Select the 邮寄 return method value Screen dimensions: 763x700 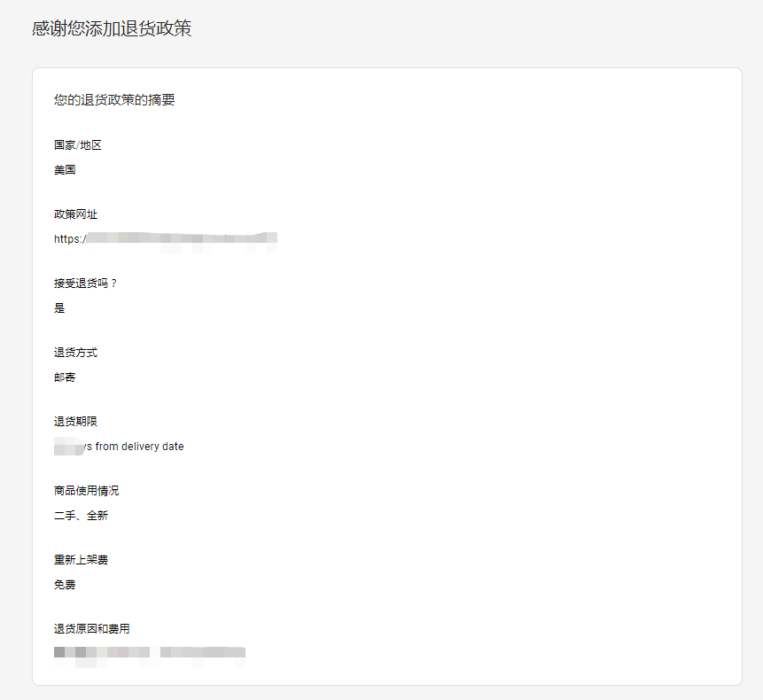coord(65,377)
